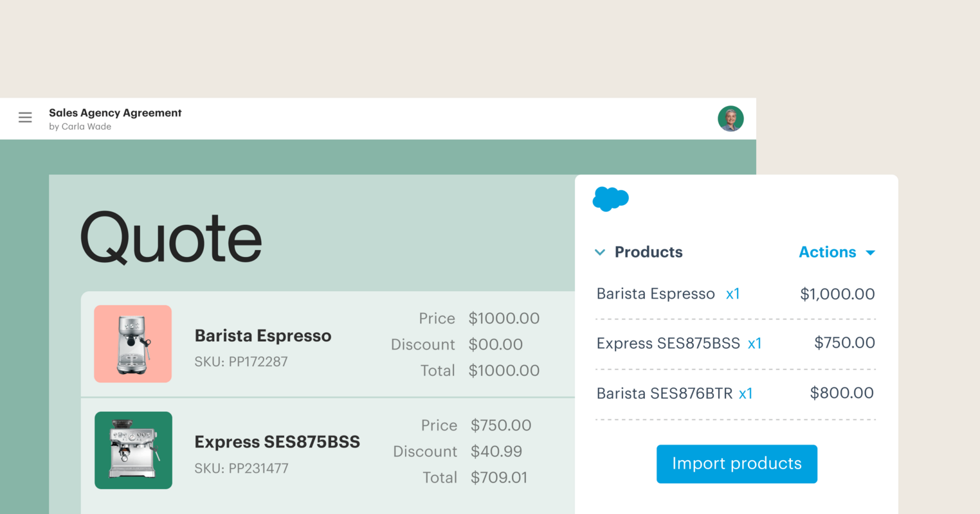
Task: Select the x1 quantity next to Barista SES876BTR
Action: pos(746,393)
